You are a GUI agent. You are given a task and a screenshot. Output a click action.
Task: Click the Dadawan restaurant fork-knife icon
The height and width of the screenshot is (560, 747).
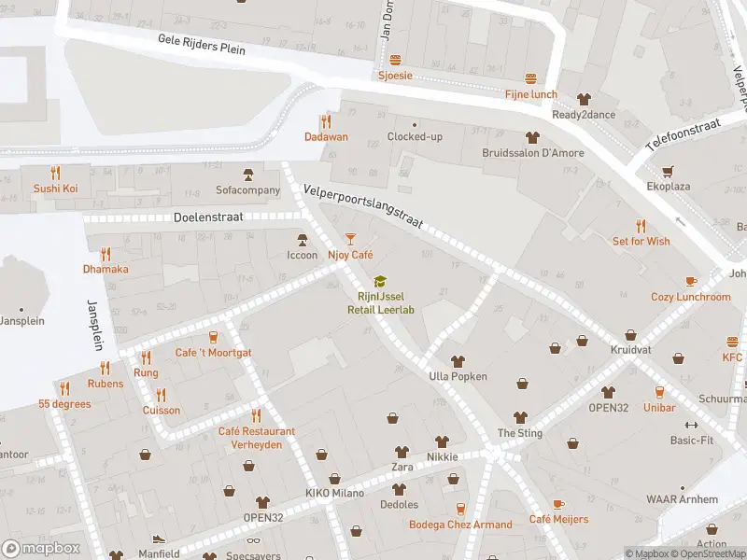coord(326,122)
